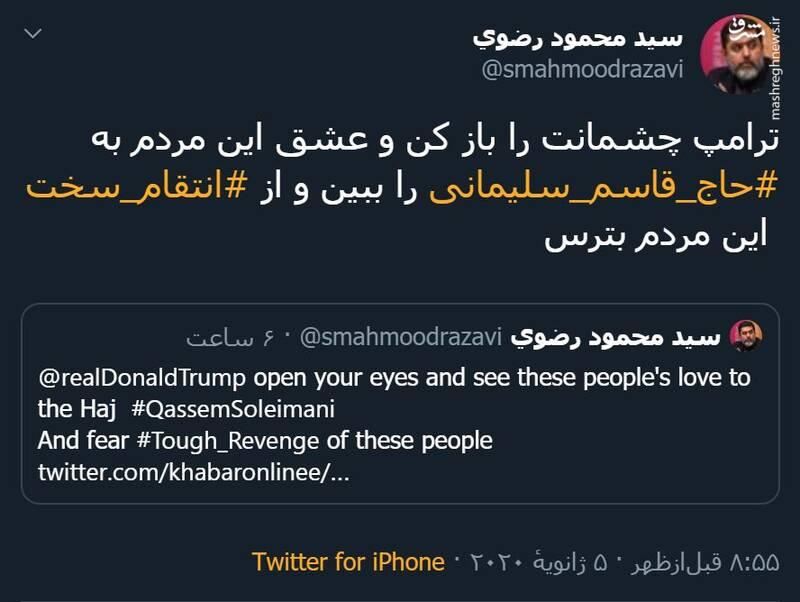This screenshot has width=800, height=602.
Task: Click the tweet date ۵ ژانویهٔ ۲۰۲۰
Action: tap(538, 561)
